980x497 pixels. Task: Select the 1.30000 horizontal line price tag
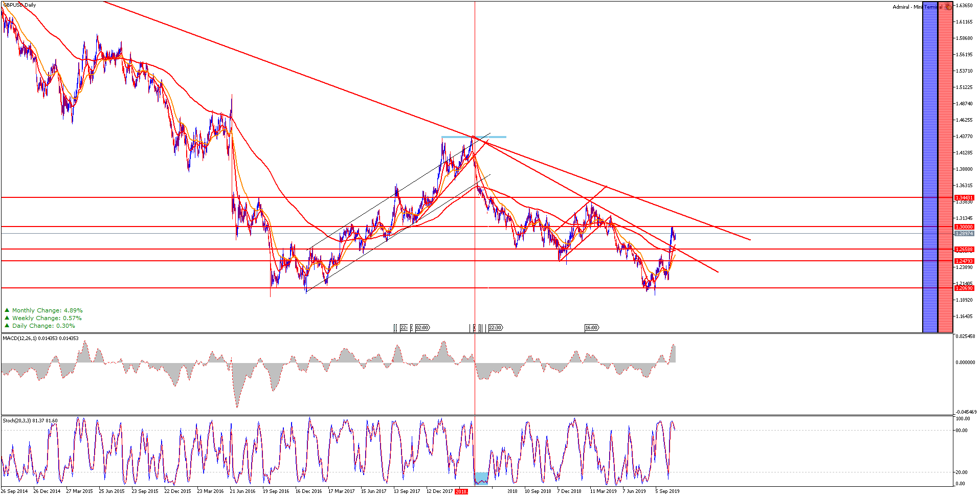click(964, 227)
